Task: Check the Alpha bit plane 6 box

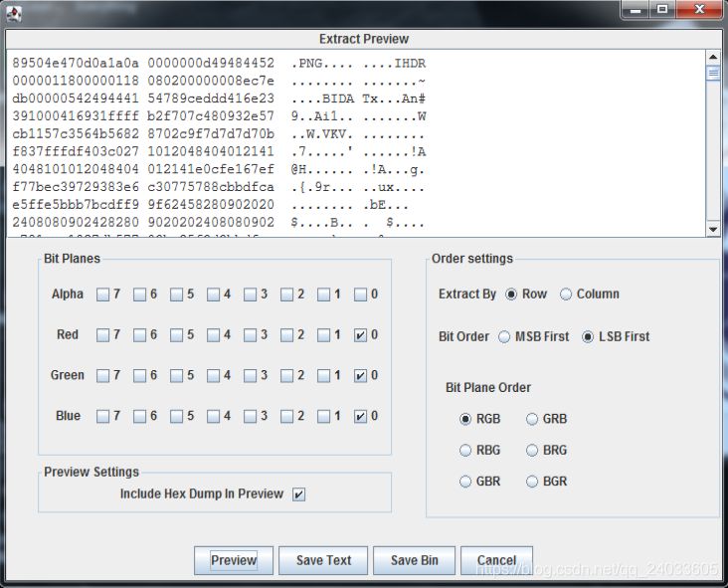Action: 139,294
